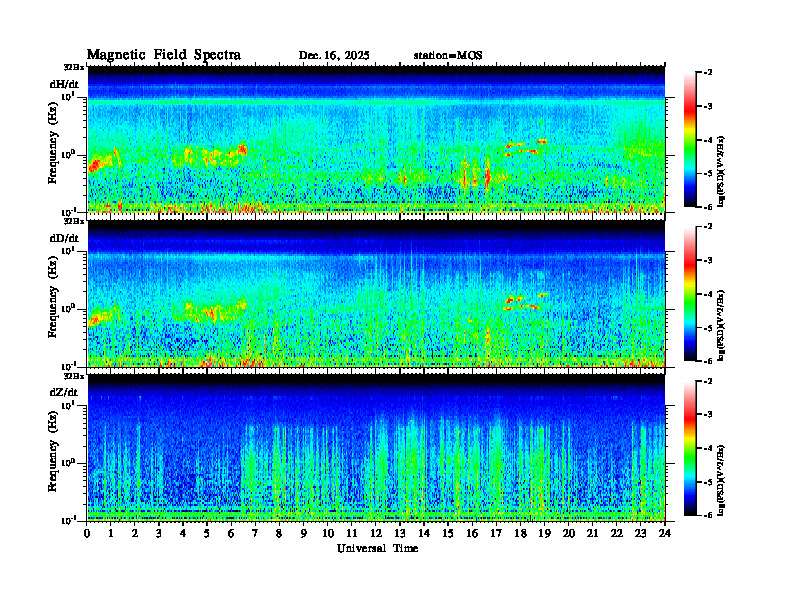Click the "Magnetic Field Spectra" title
The image size is (792, 612).
(164, 55)
